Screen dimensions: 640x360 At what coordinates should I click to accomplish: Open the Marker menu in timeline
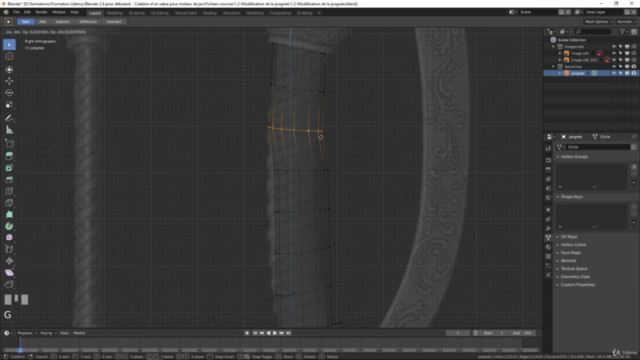pos(79,333)
